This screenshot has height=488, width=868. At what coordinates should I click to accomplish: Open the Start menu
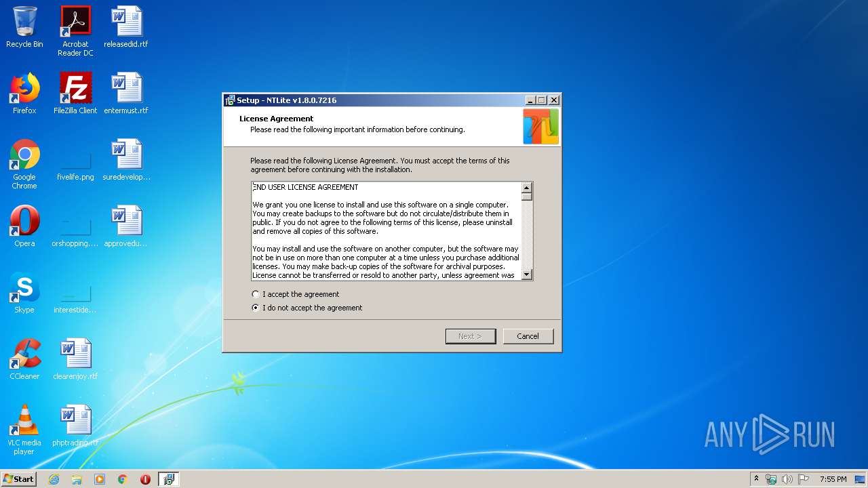coord(18,479)
